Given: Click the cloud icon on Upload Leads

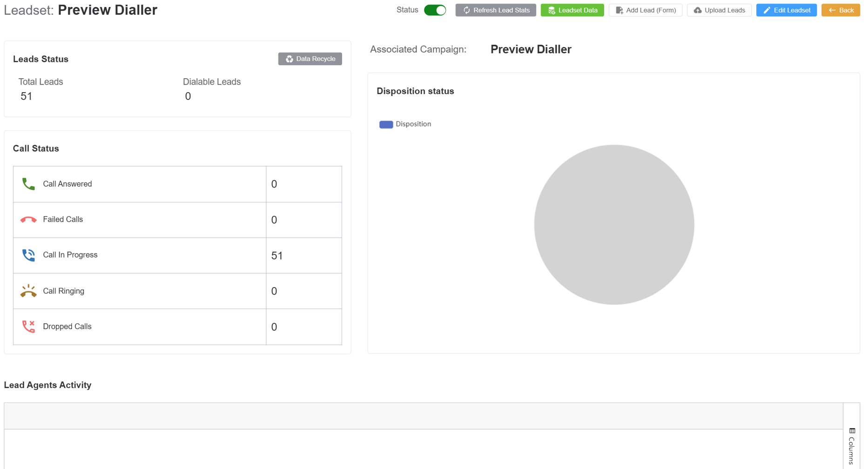Looking at the screenshot, I should 697,10.
